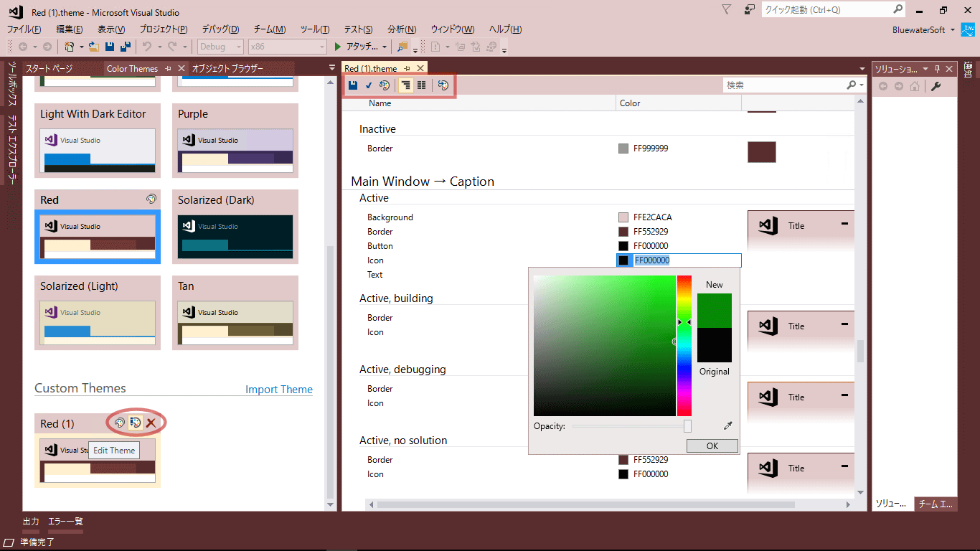The image size is (980, 551).
Task: Click the Edit Theme palette icon on Red (1)
Action: (x=135, y=423)
